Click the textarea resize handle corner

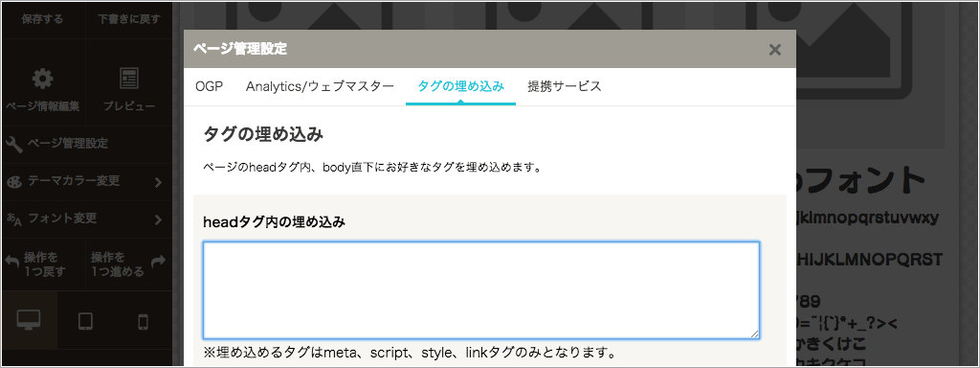[755, 334]
